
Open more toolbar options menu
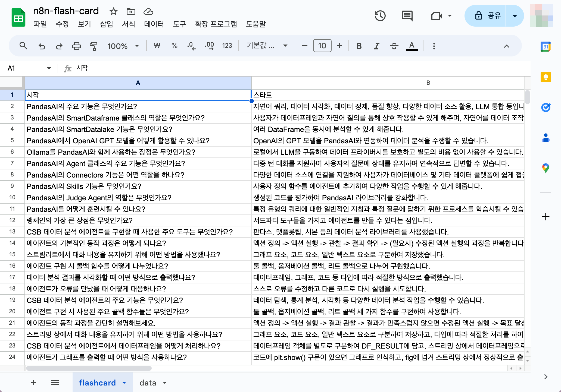(434, 46)
